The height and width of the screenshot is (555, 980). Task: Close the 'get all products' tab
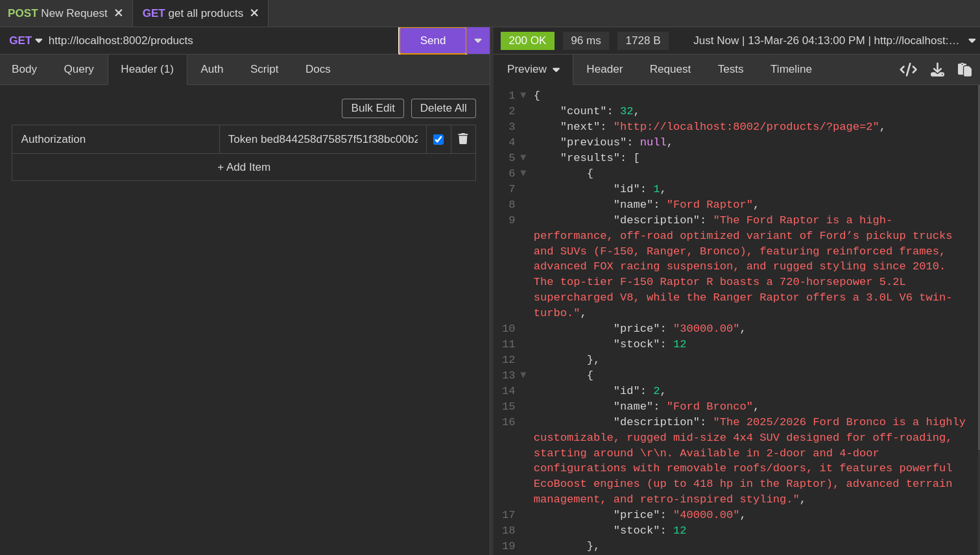tap(254, 13)
